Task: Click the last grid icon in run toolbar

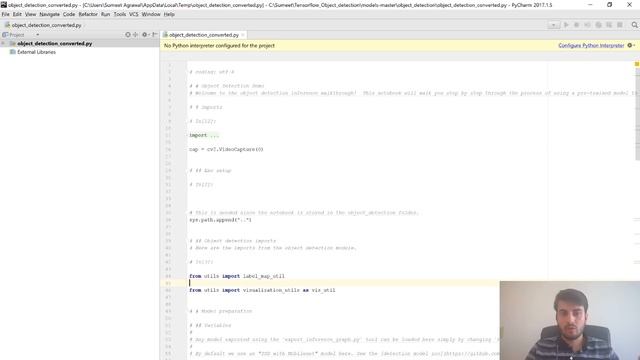Action: tap(620, 25)
